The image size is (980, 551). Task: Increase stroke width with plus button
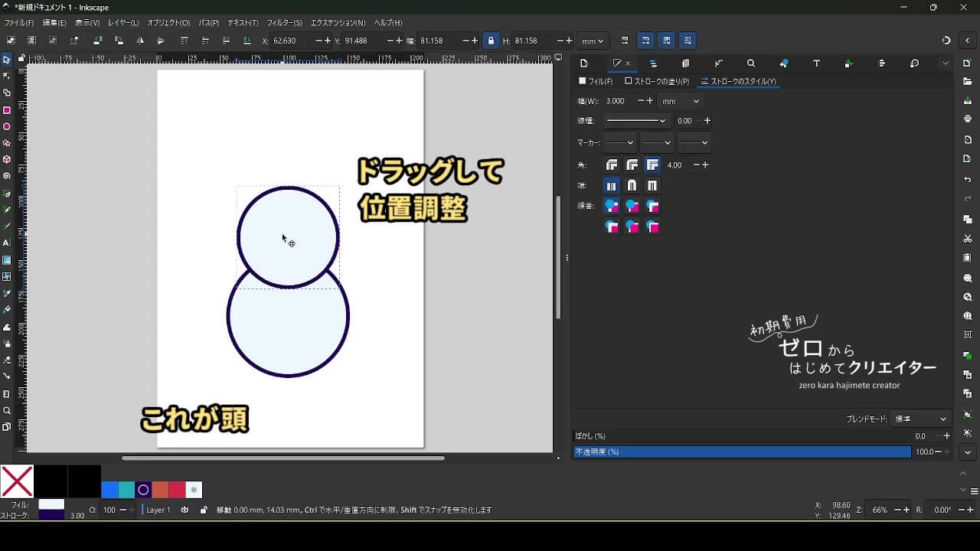click(650, 101)
